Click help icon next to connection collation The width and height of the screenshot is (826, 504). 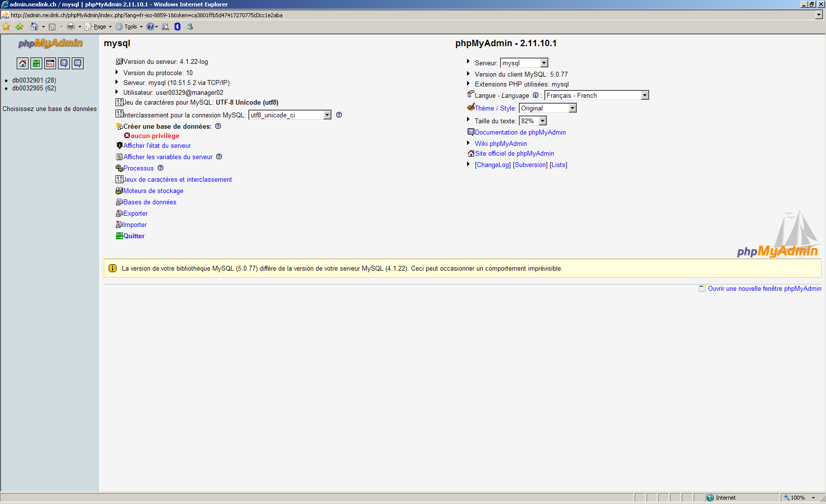pos(339,115)
